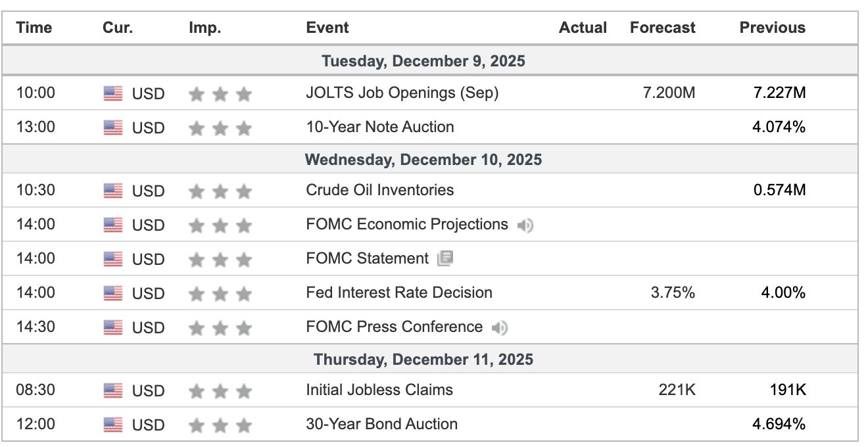Click US flag in 30-Year Bond Auction row

click(113, 425)
